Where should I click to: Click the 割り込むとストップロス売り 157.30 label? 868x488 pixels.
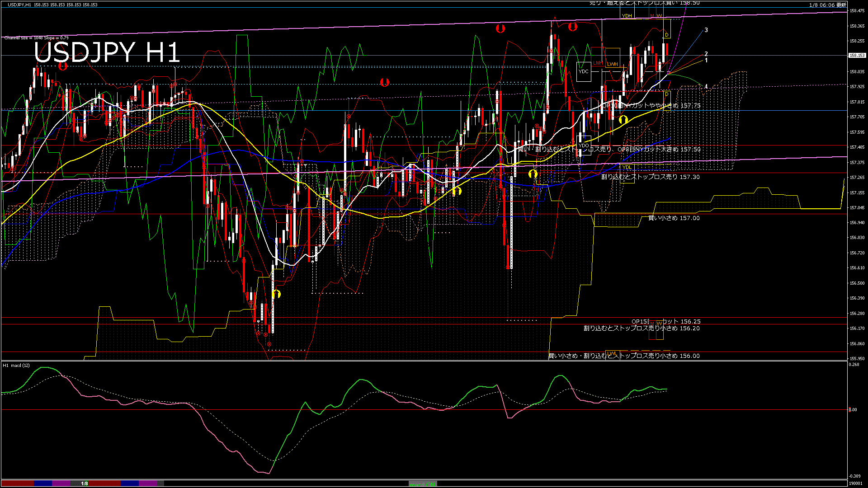coord(651,177)
